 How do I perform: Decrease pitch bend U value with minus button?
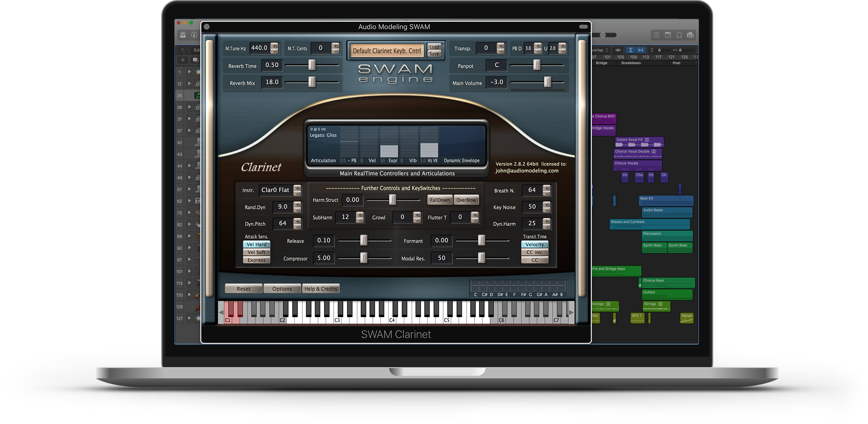click(x=563, y=51)
